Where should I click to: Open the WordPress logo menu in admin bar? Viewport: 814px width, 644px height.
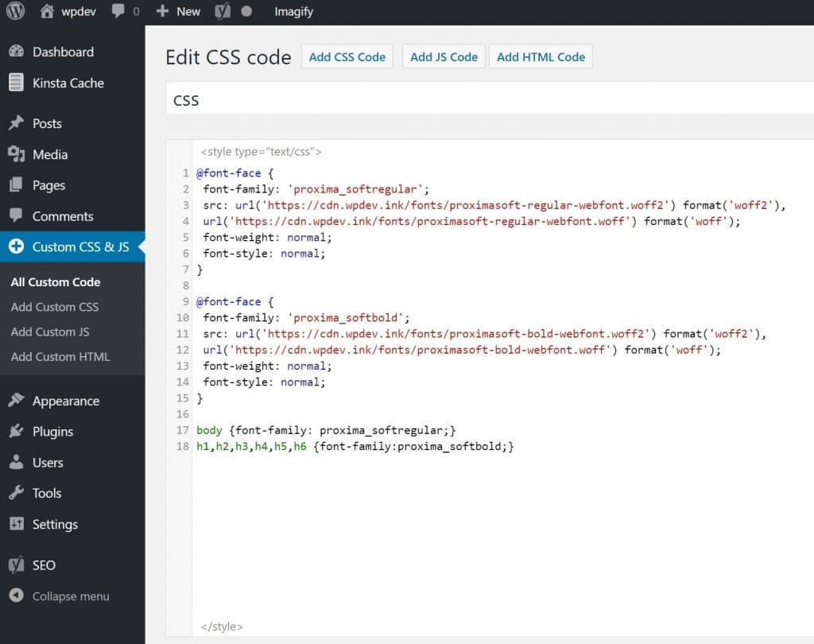pyautogui.click(x=14, y=11)
